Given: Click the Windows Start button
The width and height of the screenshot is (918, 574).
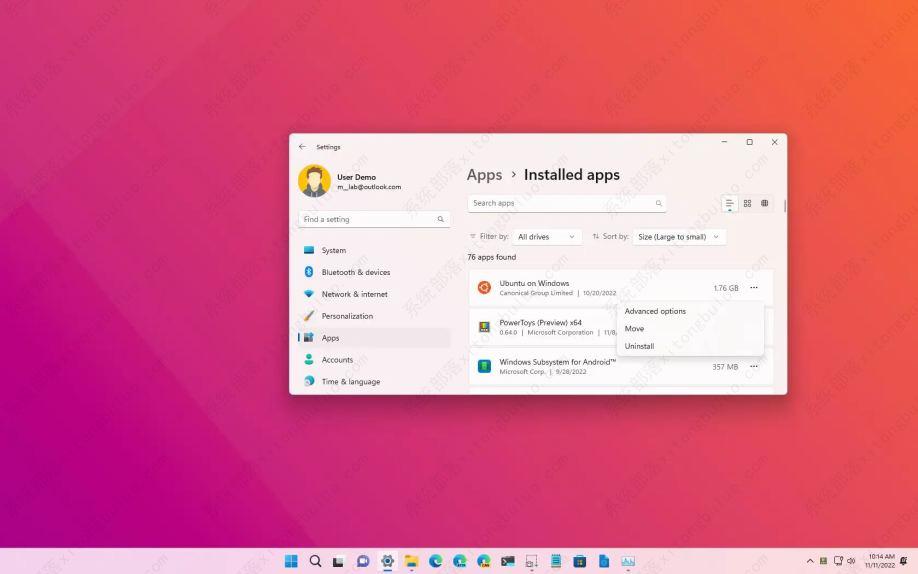Looking at the screenshot, I should [291, 561].
